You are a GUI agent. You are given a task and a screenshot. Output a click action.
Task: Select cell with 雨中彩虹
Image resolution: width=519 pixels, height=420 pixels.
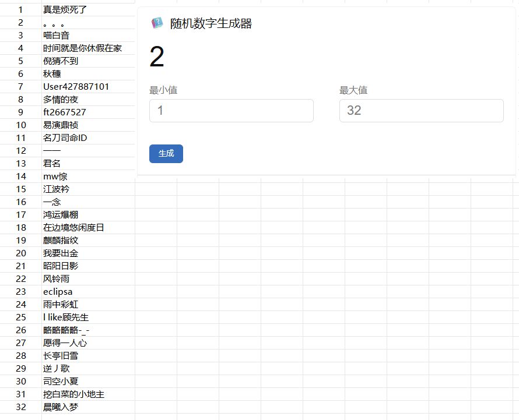[89, 305]
